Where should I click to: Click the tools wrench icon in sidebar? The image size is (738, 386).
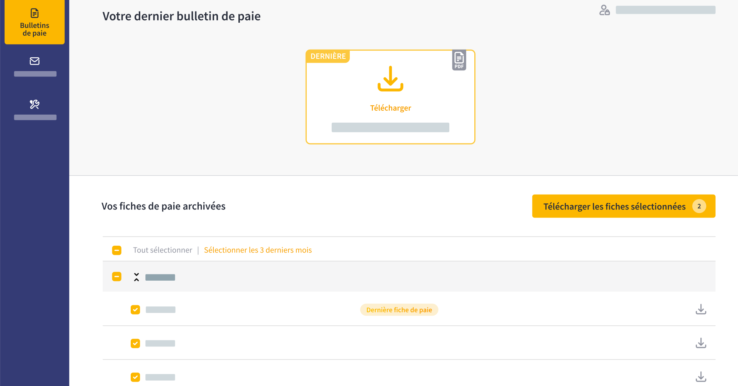[34, 104]
